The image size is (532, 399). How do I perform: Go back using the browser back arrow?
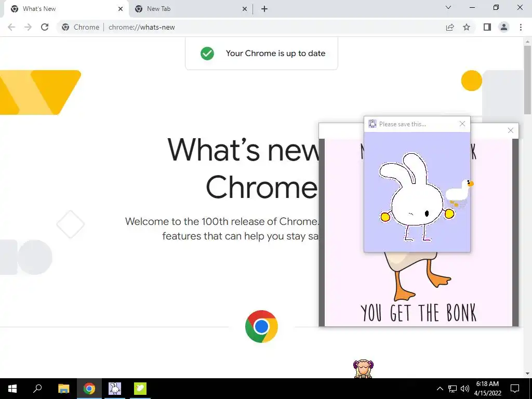pos(11,27)
